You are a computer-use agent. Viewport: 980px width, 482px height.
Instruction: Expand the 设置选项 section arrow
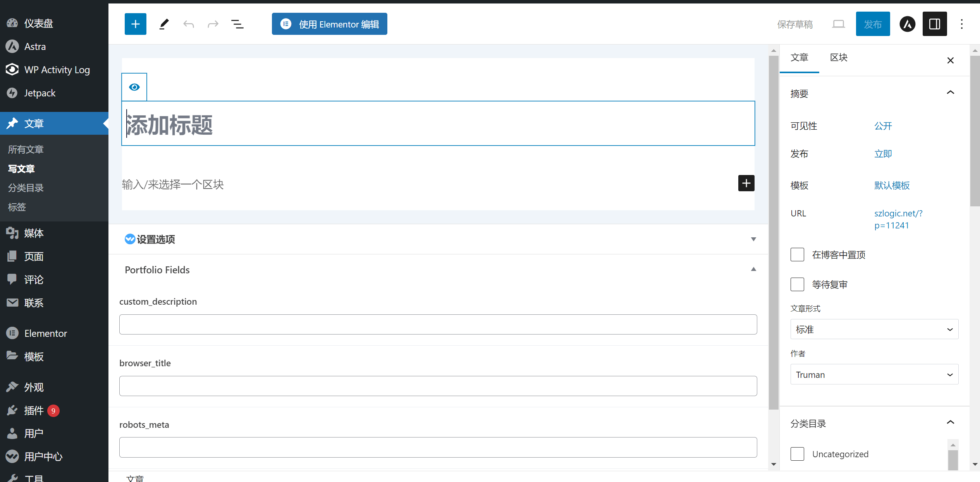(x=753, y=239)
